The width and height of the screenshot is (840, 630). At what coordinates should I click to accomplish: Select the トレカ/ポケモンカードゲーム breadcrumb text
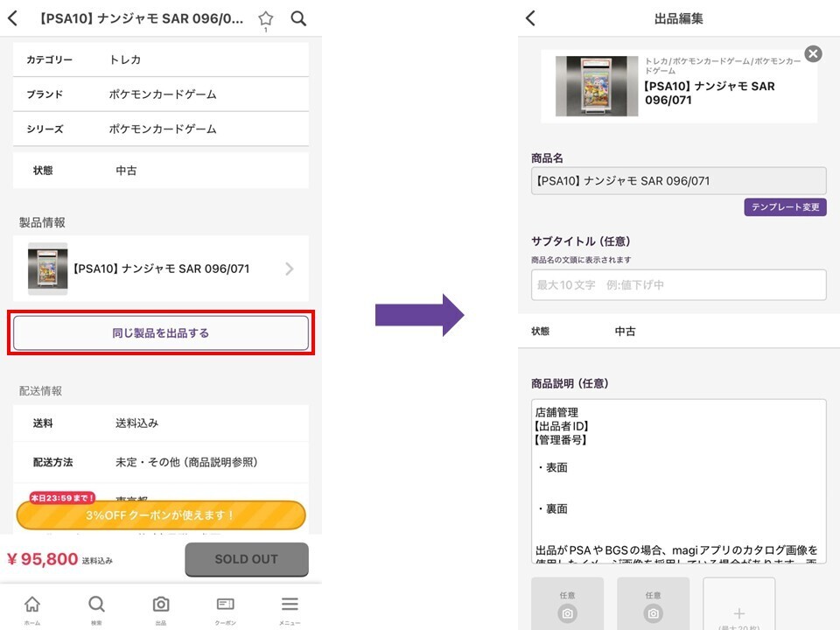[724, 66]
